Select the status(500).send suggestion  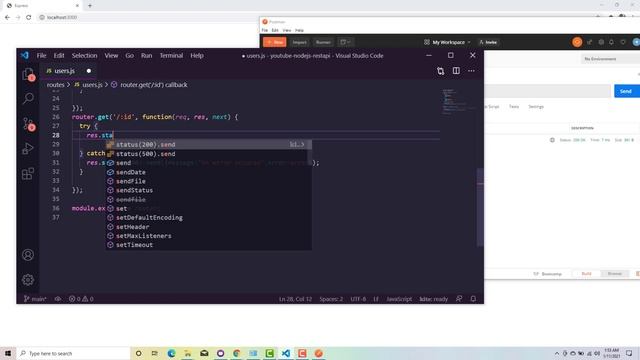pyautogui.click(x=209, y=154)
